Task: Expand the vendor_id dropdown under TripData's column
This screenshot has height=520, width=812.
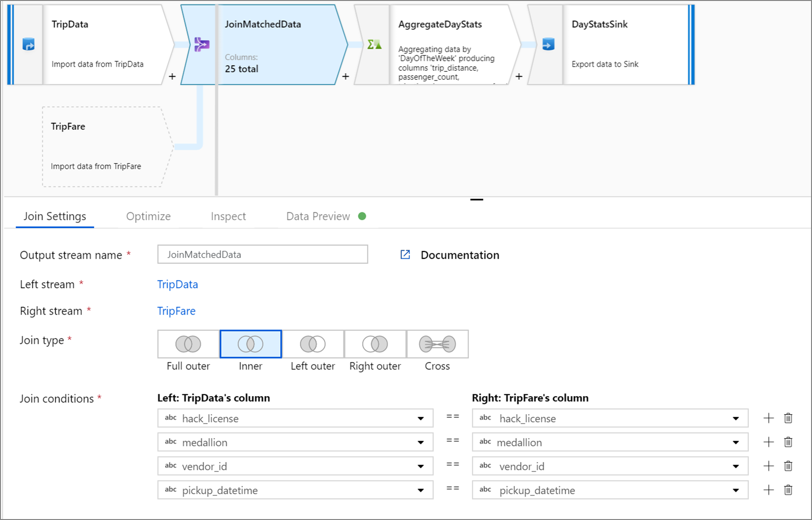Action: click(x=420, y=466)
